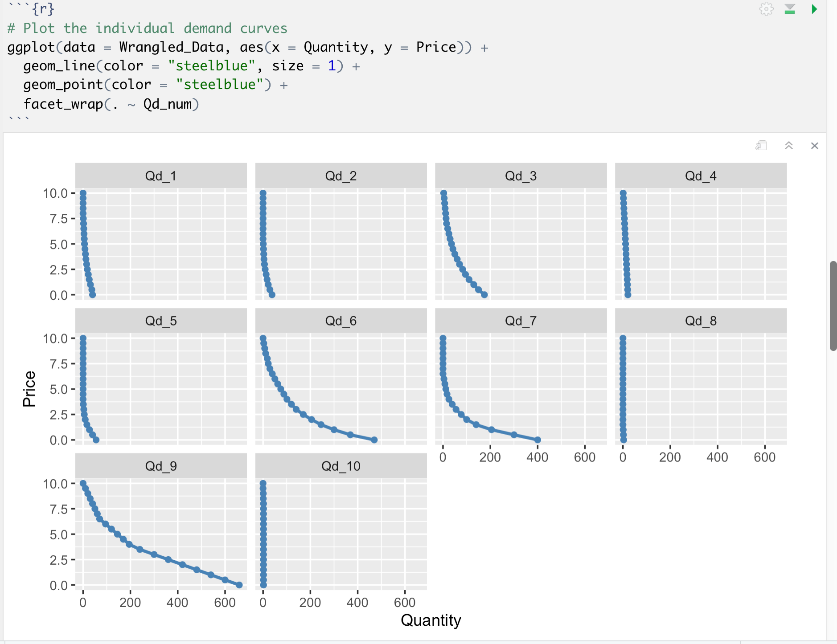Run all chunks above this one
This screenshot has width=837, height=644.
click(790, 9)
